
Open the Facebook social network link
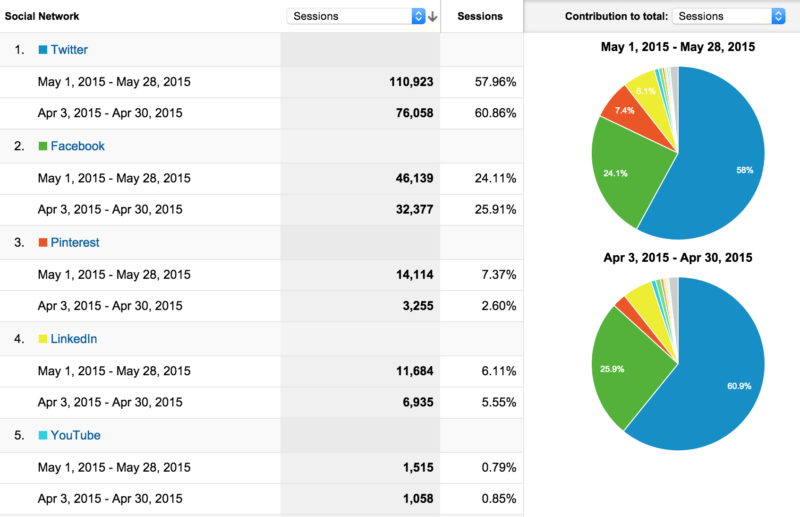coord(78,146)
